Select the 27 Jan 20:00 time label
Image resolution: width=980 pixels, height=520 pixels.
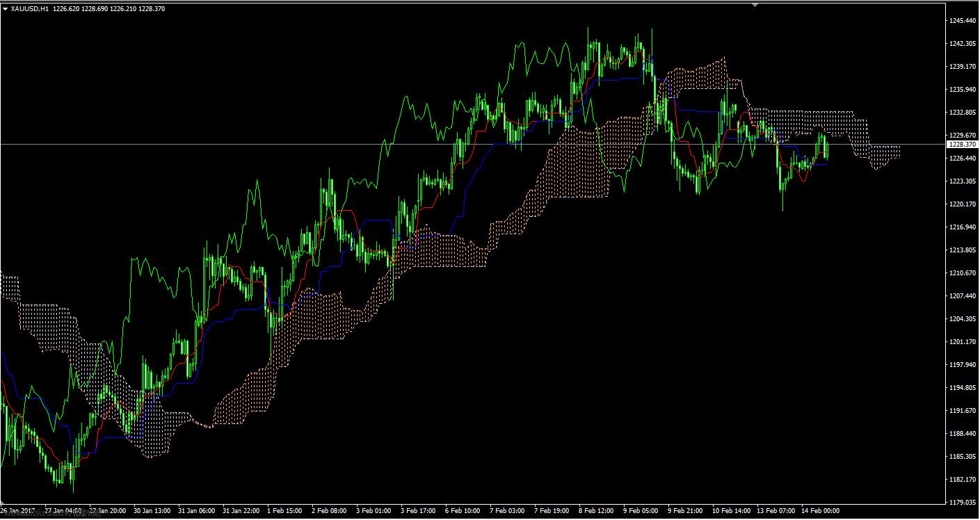(x=107, y=512)
